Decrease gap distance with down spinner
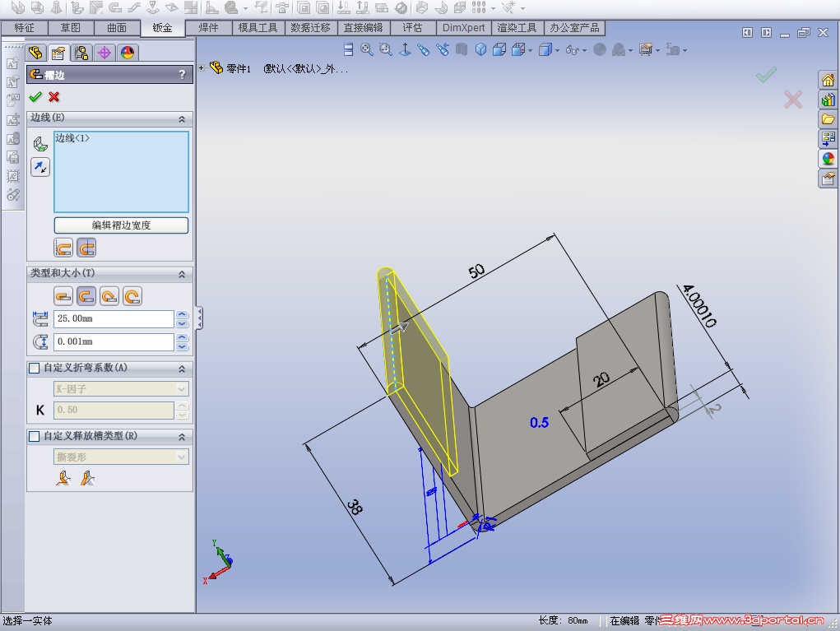 click(182, 346)
